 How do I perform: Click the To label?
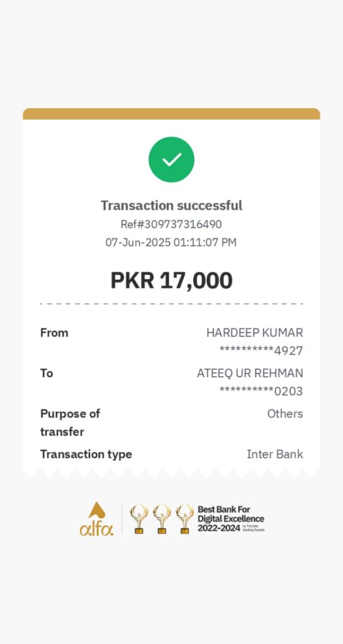[47, 373]
